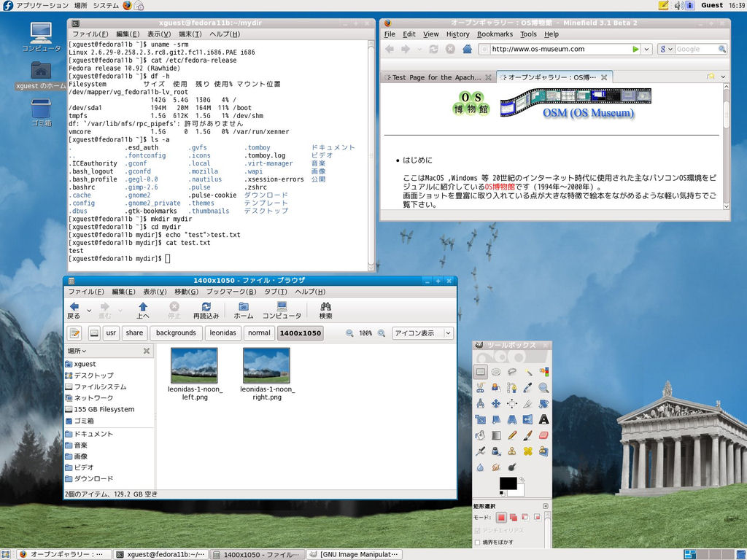747x560 pixels.
Task: Select the Text tool in GIMP toolbox
Action: coord(543,419)
